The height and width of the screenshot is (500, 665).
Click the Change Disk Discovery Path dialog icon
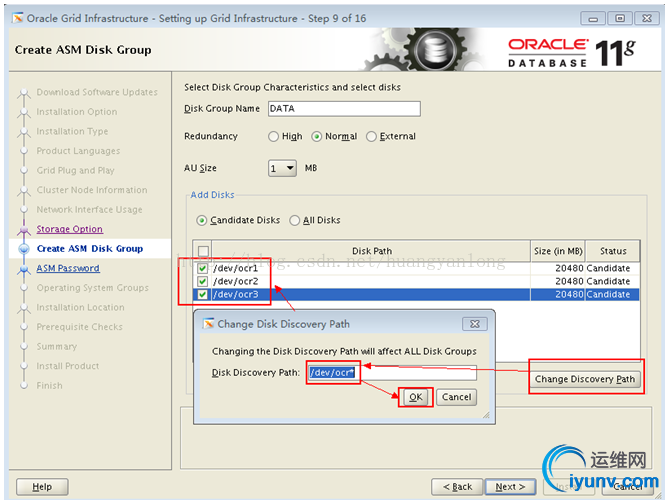pos(209,324)
